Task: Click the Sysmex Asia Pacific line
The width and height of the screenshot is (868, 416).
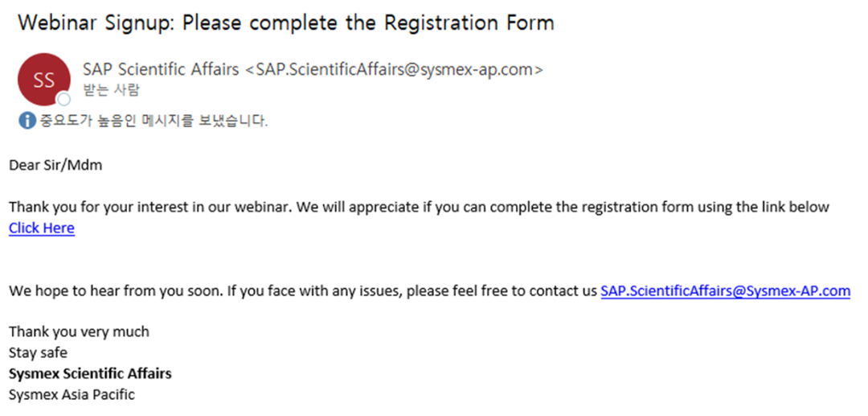Action: (x=72, y=395)
